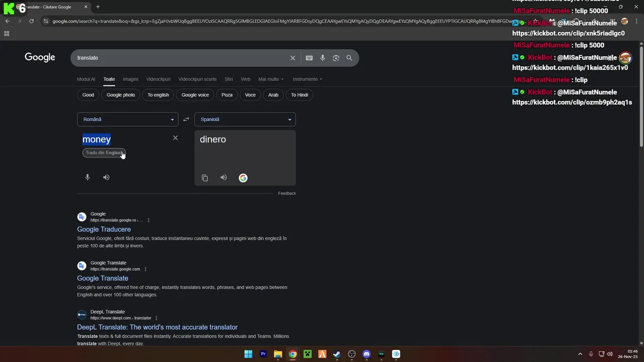Listen to source text pronunciation
The height and width of the screenshot is (362, 644).
(x=106, y=177)
